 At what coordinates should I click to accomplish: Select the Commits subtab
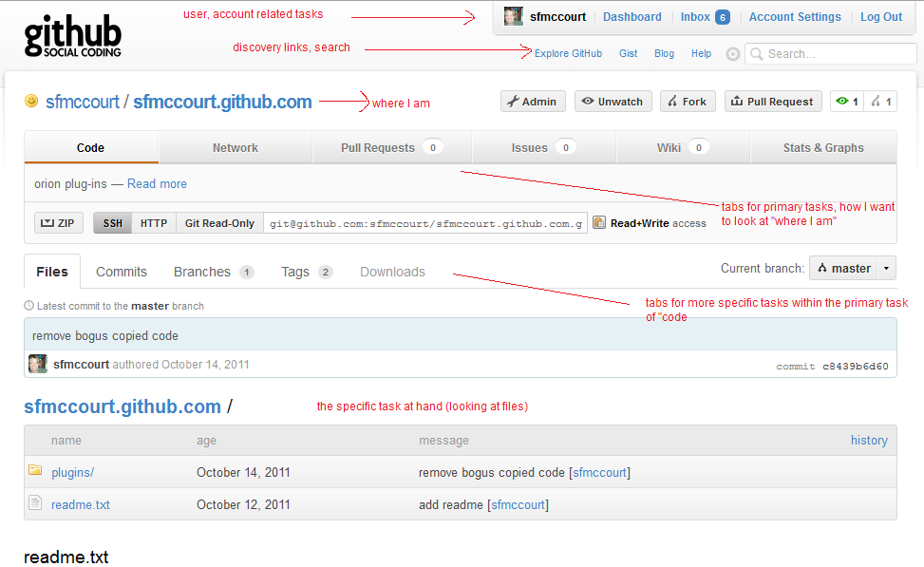pos(122,272)
